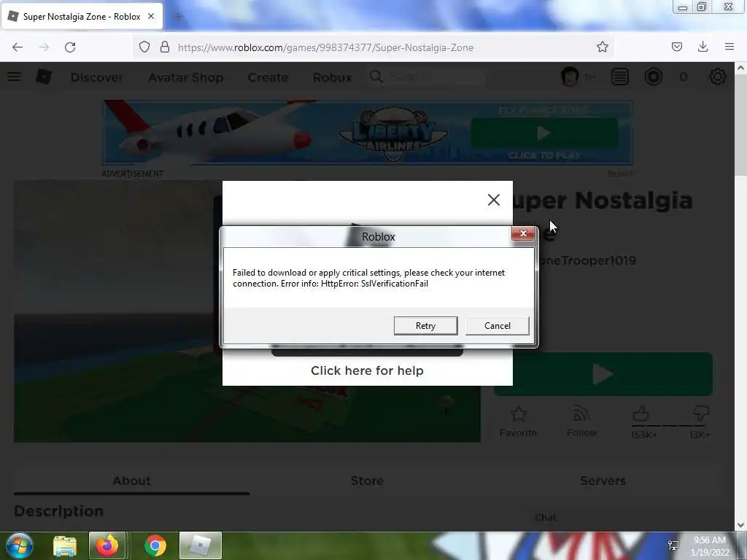Open the Firefox application menu

[x=729, y=47]
